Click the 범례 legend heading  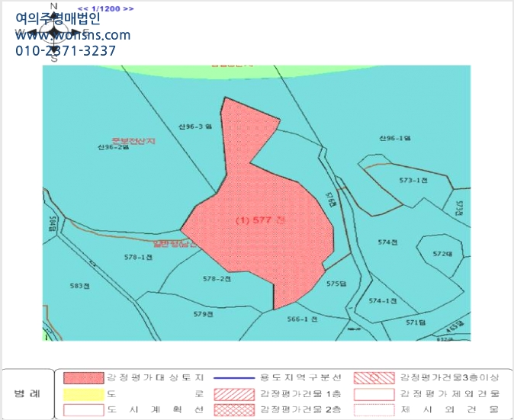(x=27, y=393)
